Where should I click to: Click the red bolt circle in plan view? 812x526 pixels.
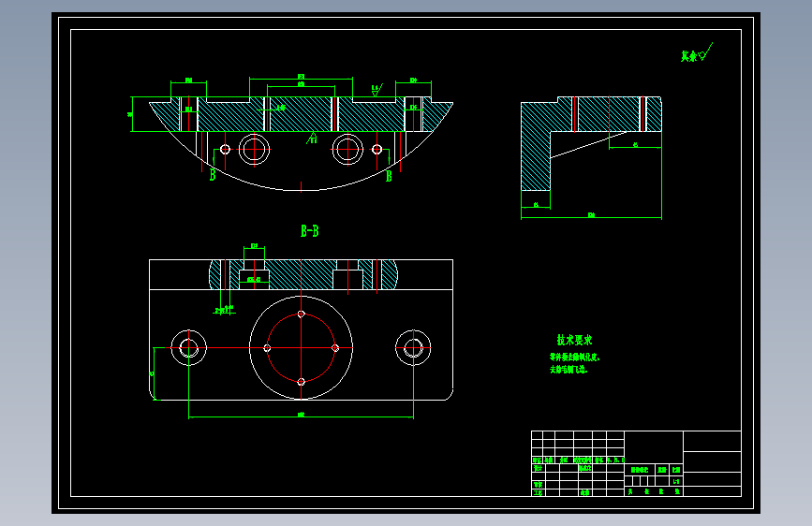click(x=302, y=348)
